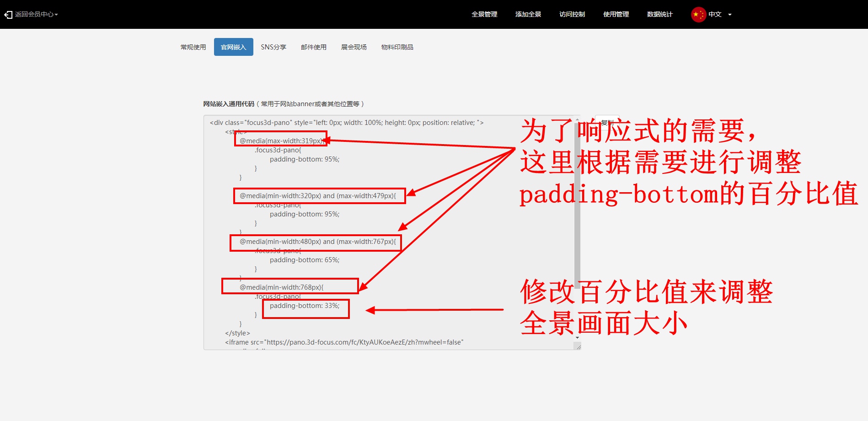Viewport: 868px width, 421px height.
Task: Click the embed code box vertical scrollbar
Action: tap(577, 206)
